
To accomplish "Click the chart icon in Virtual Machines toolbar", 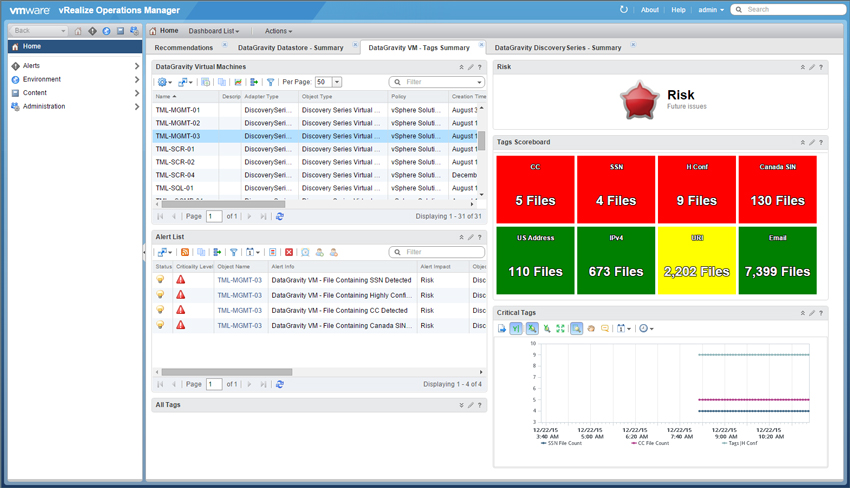I will [238, 82].
